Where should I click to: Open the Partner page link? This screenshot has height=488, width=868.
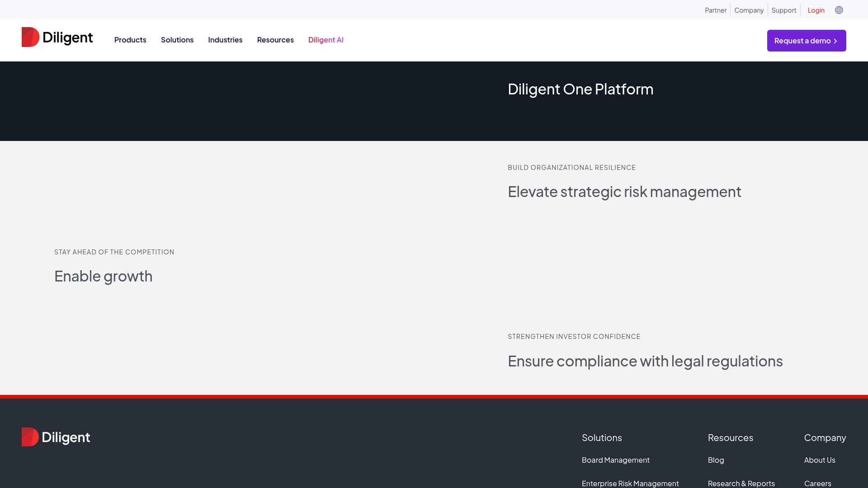click(716, 10)
